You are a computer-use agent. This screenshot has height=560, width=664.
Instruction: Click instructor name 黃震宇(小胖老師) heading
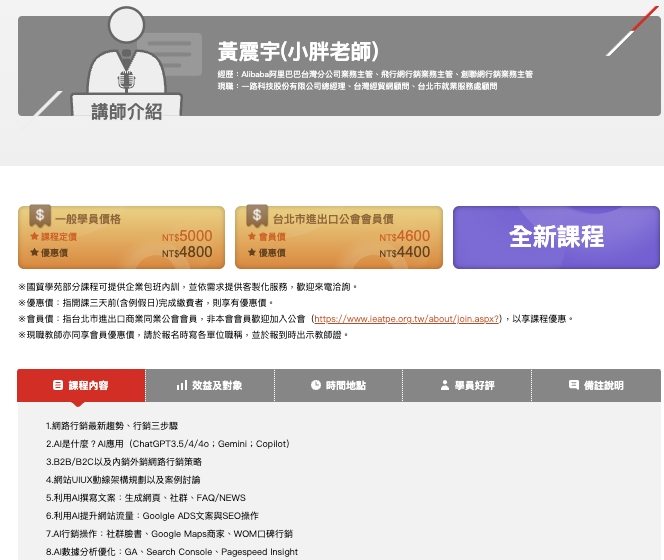(298, 51)
